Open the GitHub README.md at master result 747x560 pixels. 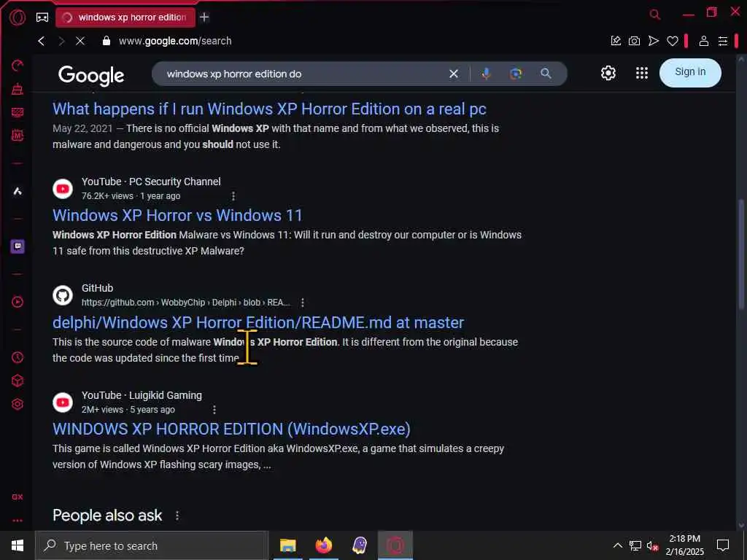click(258, 322)
